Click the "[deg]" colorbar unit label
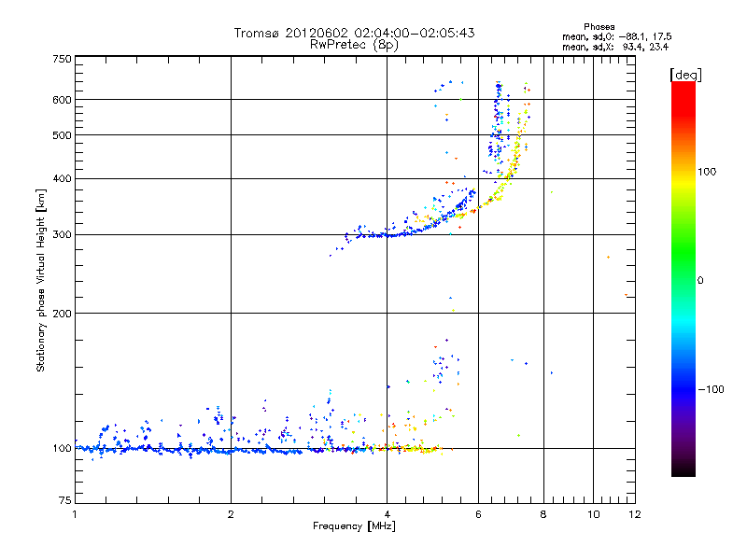This screenshot has width=747, height=560. coord(685,75)
